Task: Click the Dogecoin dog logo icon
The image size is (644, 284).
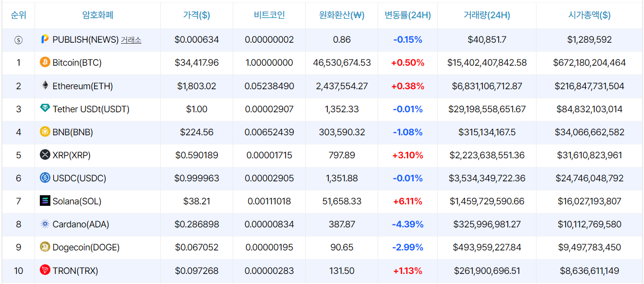Action: tap(45, 247)
